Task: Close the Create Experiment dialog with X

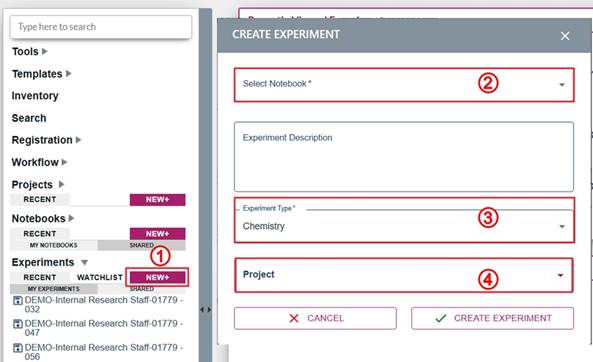Action: (565, 36)
